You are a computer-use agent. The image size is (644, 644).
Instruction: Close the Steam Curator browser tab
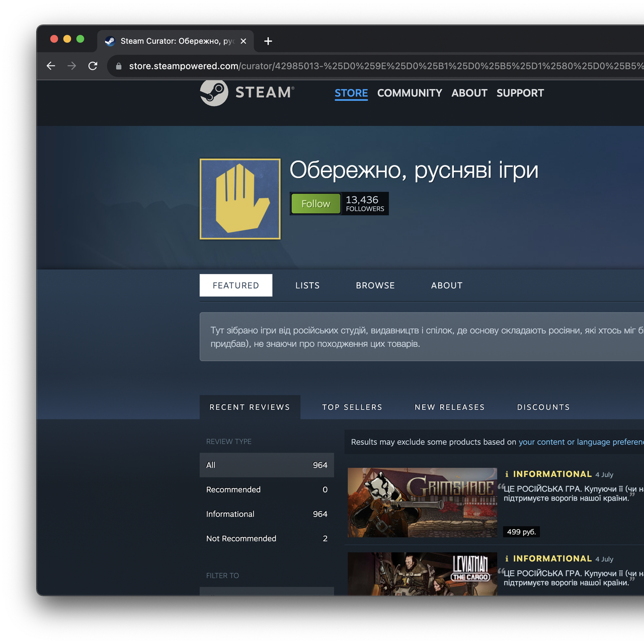click(x=244, y=41)
